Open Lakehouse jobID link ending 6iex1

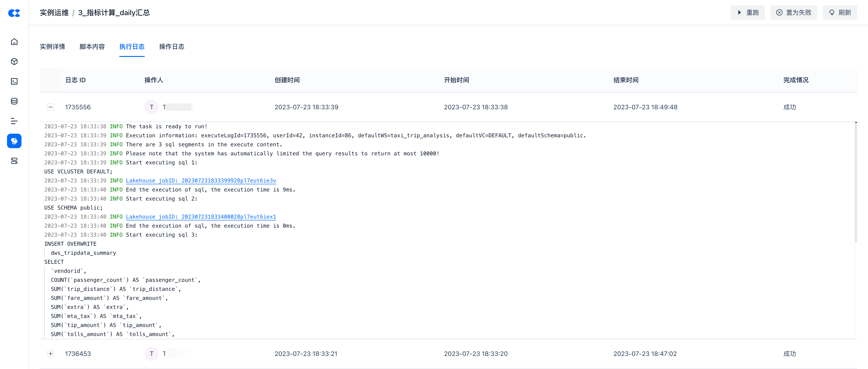(201, 217)
